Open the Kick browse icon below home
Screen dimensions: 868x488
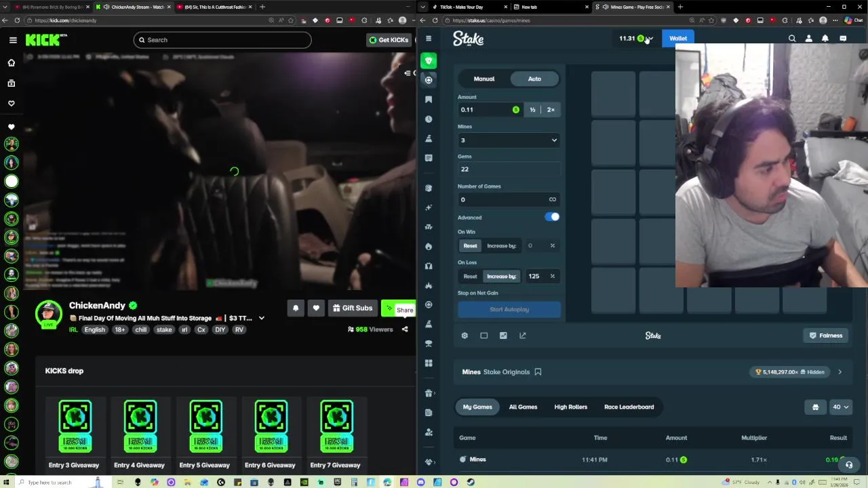click(11, 83)
